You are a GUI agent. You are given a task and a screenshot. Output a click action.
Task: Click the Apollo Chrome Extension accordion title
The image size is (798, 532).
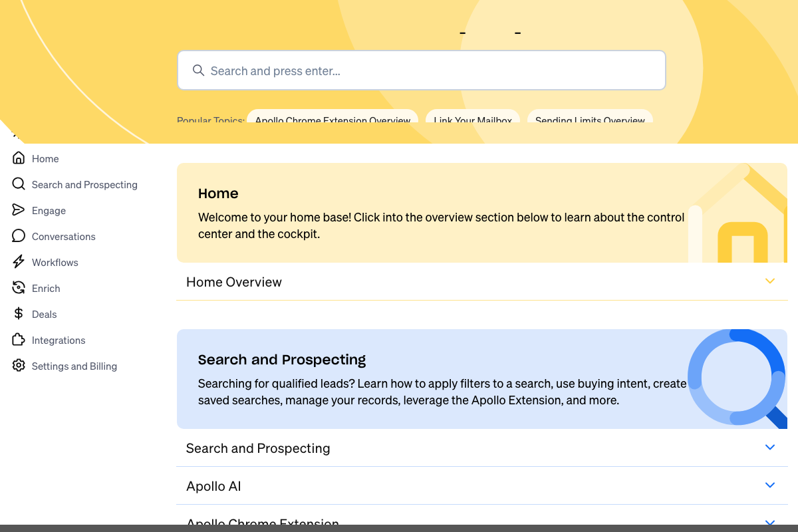tap(263, 521)
